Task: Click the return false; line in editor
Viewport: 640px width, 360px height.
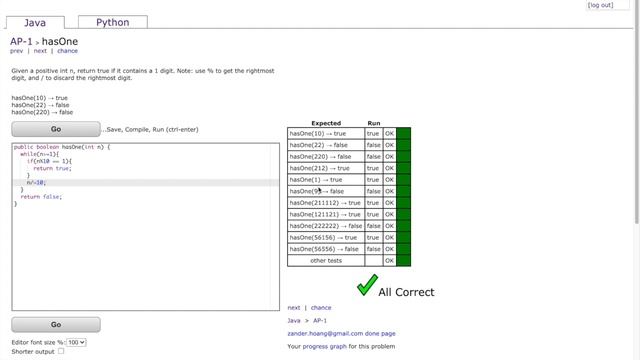Action: (x=41, y=197)
